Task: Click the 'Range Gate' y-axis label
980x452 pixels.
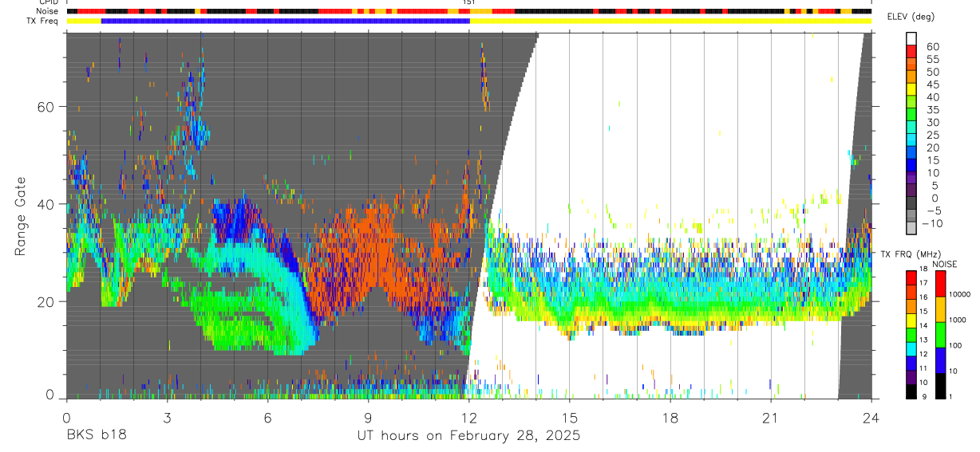Action: click(20, 217)
